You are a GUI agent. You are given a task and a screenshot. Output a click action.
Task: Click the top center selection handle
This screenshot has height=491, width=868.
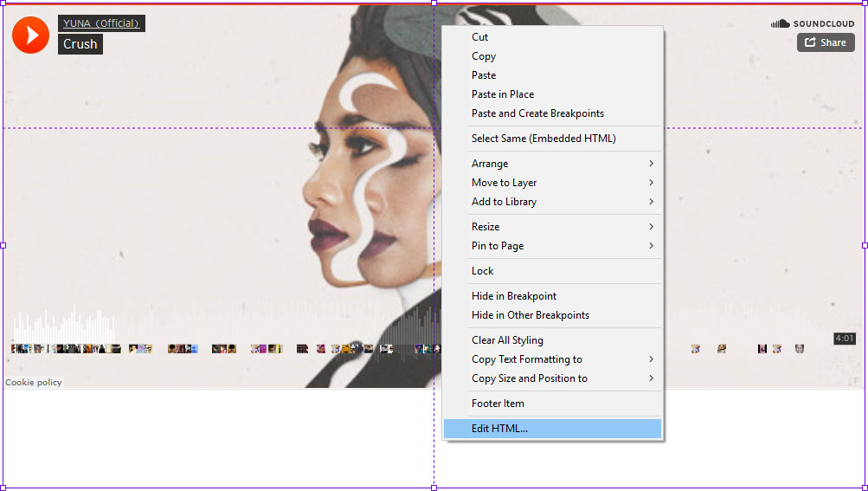(434, 3)
